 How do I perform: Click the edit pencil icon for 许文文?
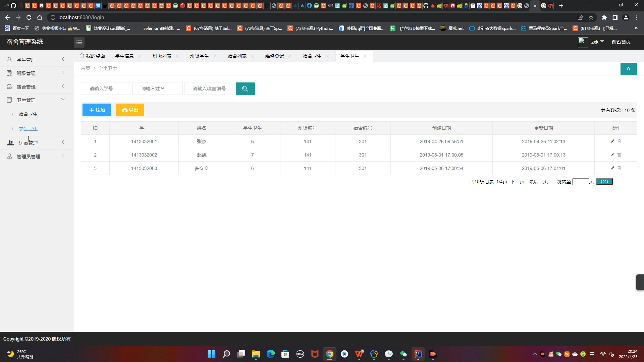pos(612,168)
